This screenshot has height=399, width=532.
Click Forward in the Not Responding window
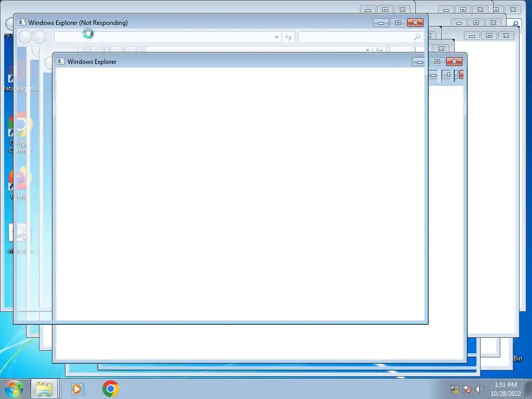coord(39,37)
